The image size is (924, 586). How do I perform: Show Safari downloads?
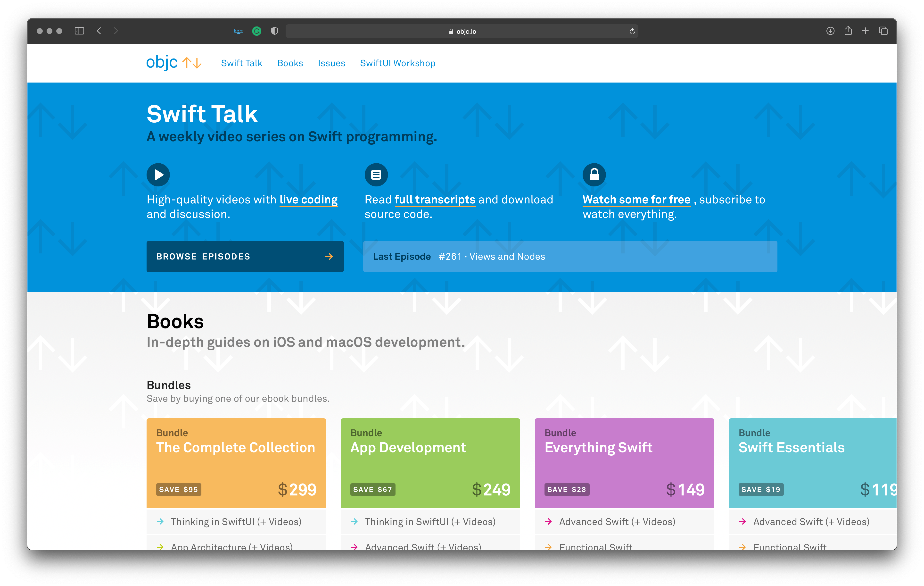(830, 31)
